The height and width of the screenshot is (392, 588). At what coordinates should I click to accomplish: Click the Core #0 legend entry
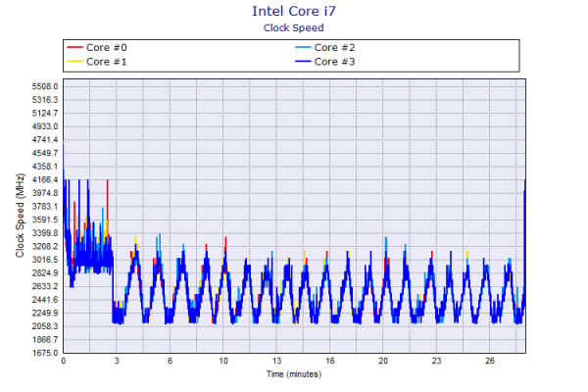click(x=97, y=48)
